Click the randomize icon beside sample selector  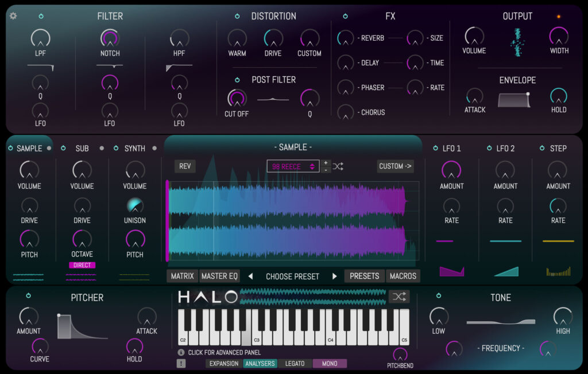coord(338,166)
